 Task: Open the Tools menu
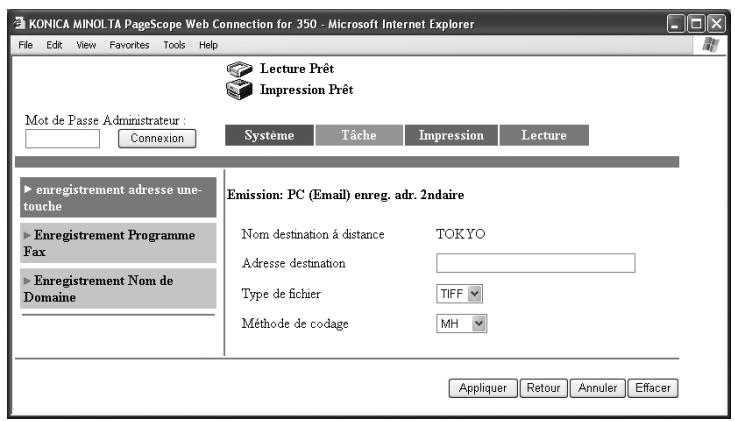tap(174, 45)
